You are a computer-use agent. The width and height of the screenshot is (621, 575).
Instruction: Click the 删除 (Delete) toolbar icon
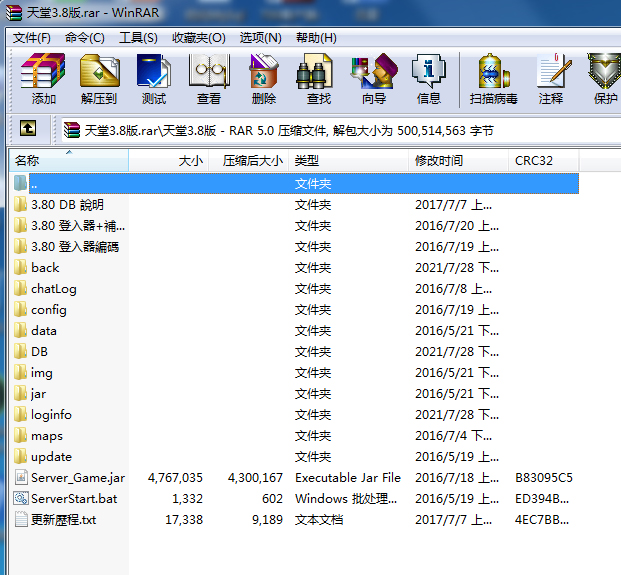[264, 79]
